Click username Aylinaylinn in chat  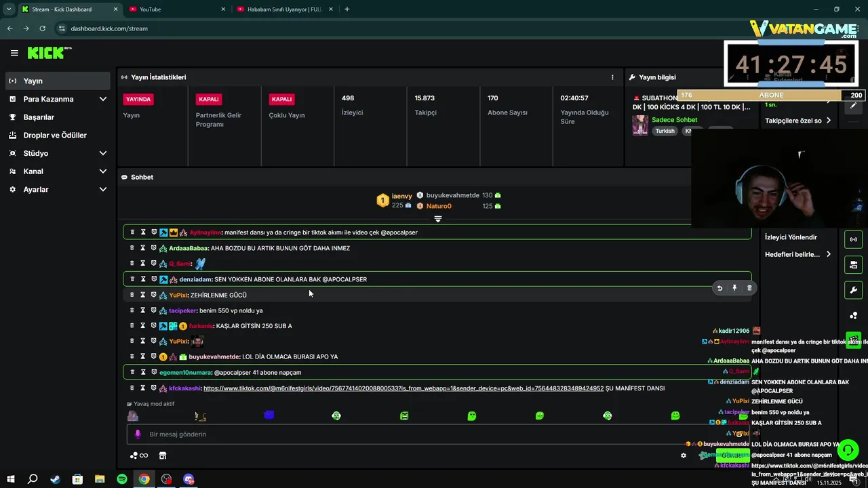pyautogui.click(x=205, y=232)
